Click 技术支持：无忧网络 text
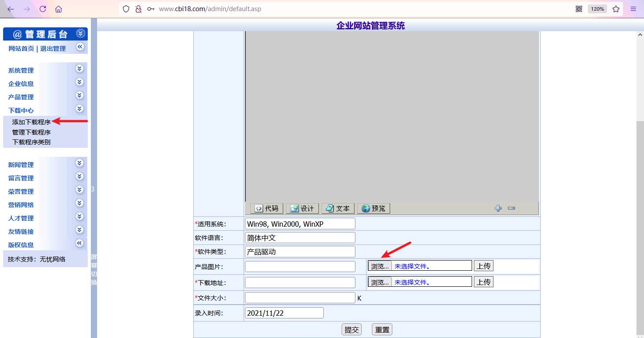This screenshot has height=338, width=644. pos(37,259)
